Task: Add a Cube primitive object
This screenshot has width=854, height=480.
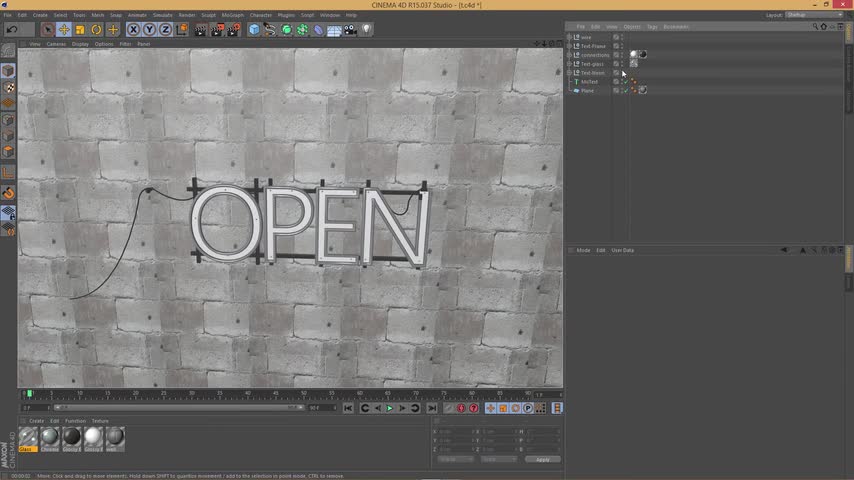Action: (x=254, y=30)
